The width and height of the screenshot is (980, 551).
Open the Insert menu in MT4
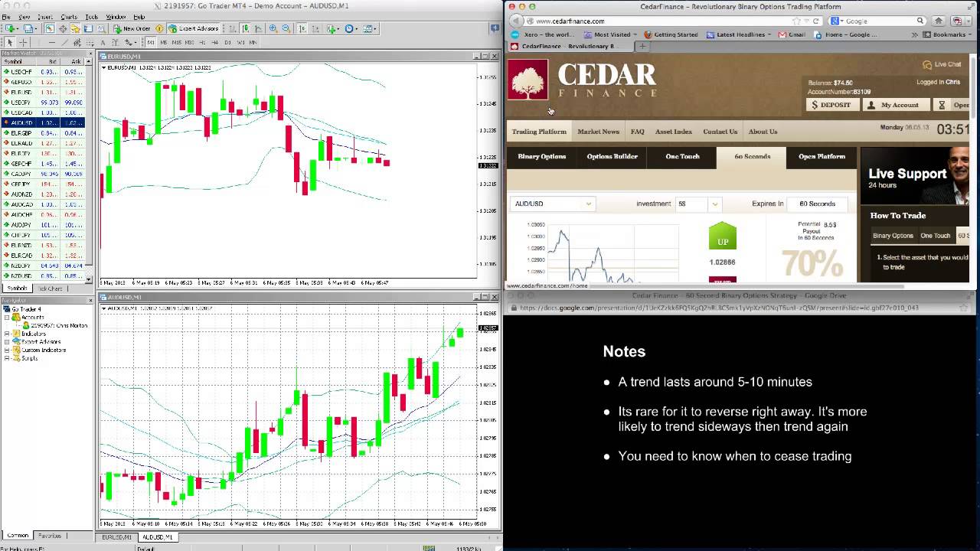tap(44, 17)
